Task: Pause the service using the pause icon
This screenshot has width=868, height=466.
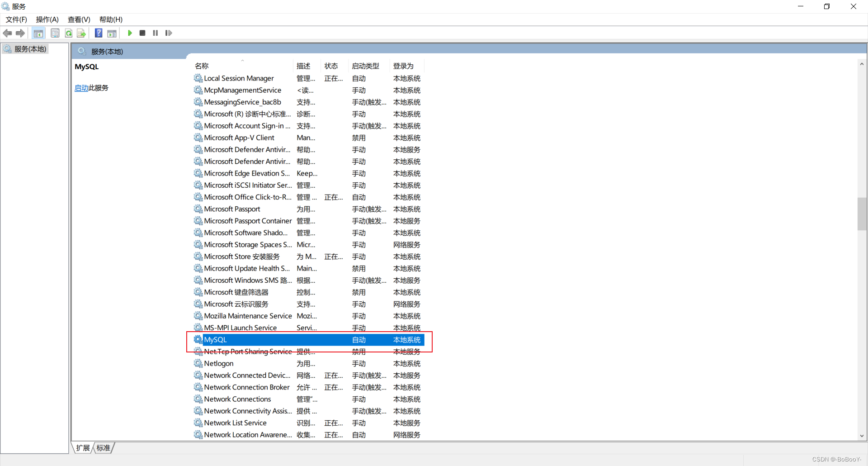Action: click(x=156, y=33)
